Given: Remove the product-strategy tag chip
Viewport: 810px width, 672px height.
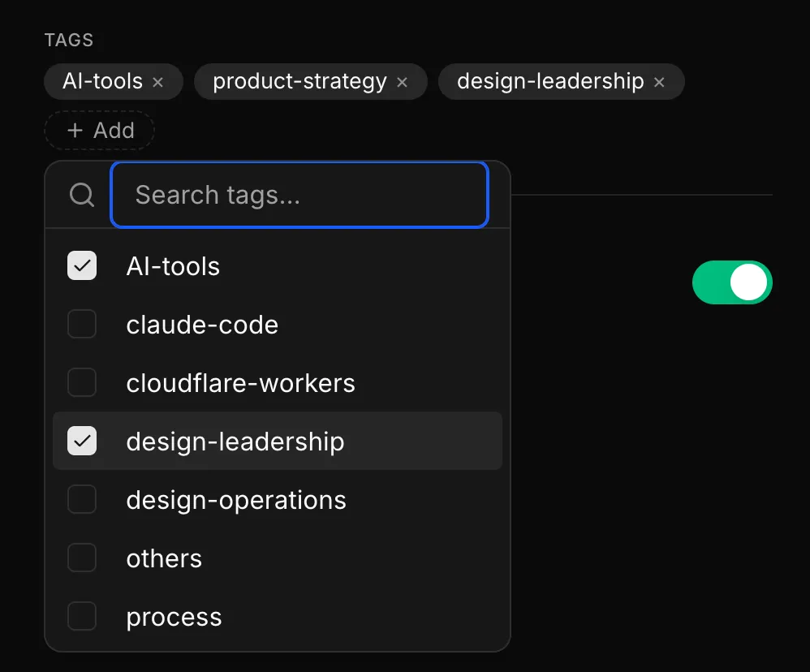Looking at the screenshot, I should tap(402, 82).
